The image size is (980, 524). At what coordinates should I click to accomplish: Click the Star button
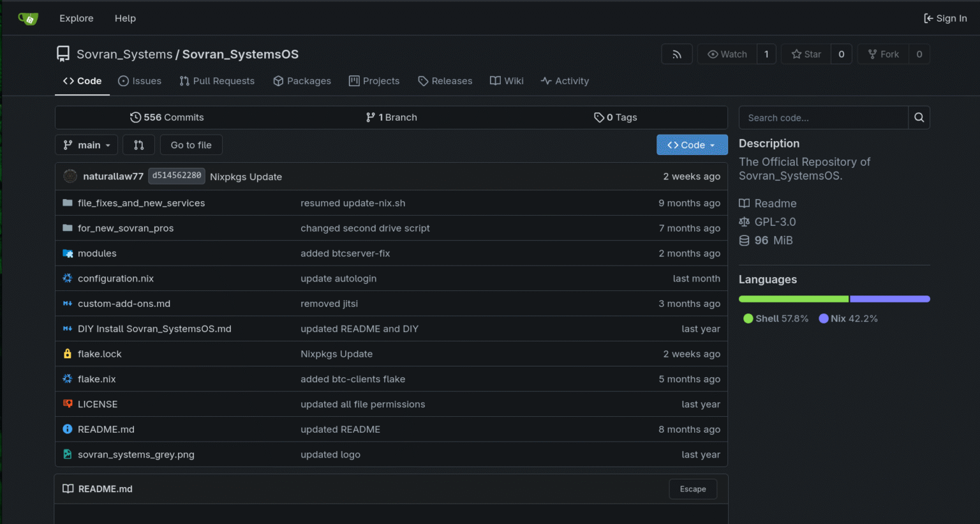[x=806, y=54]
